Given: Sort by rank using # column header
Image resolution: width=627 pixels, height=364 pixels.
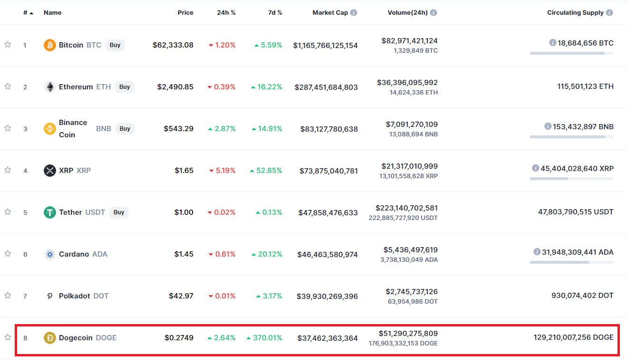Looking at the screenshot, I should [28, 13].
